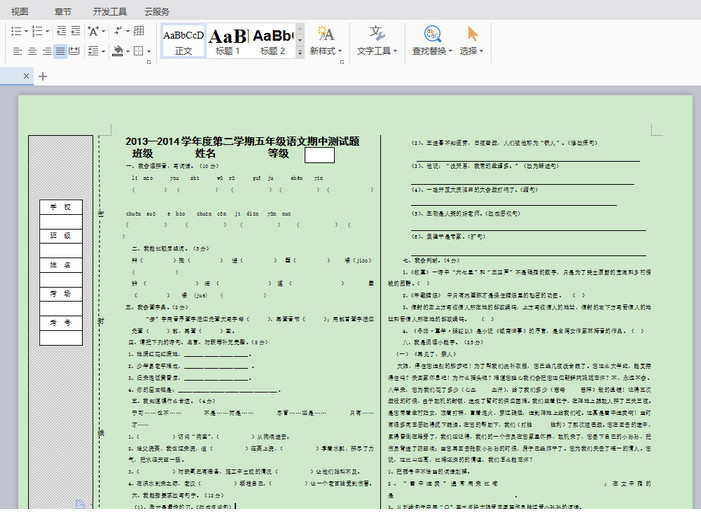The height and width of the screenshot is (529, 701).
Task: Apply paragraph shading fill color
Action: (118, 51)
